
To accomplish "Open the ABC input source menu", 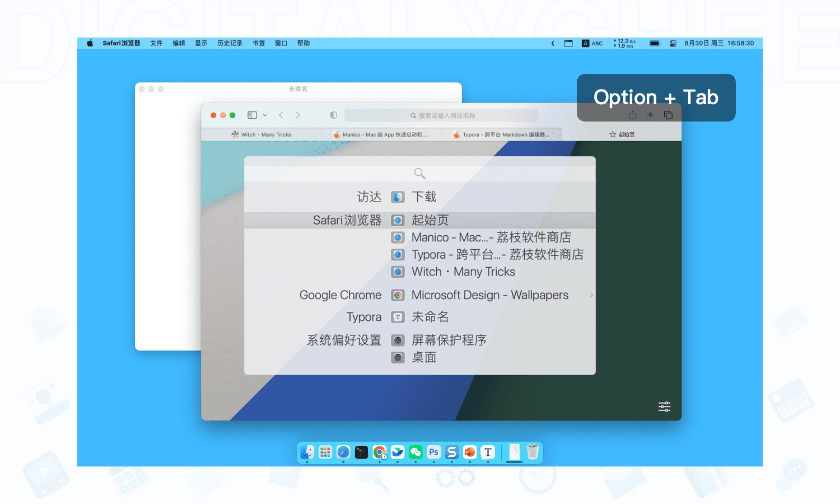I will pyautogui.click(x=592, y=43).
